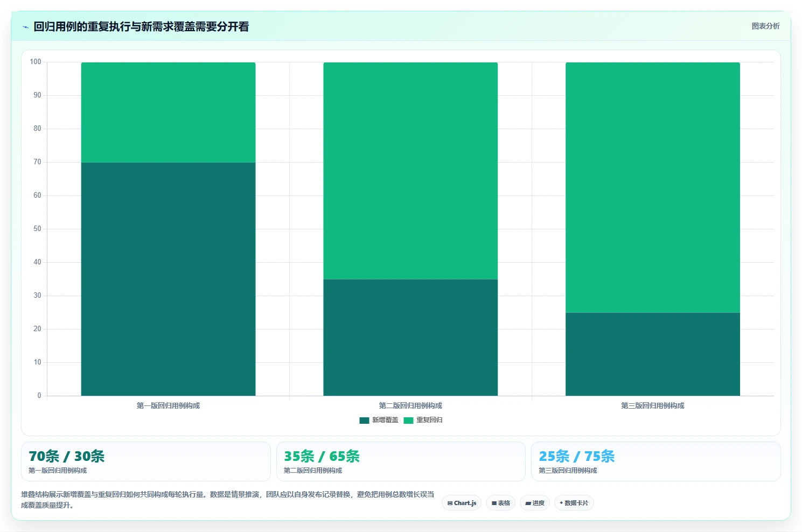The width and height of the screenshot is (802, 532).
Task: Select the 数据卡片 tag chip
Action: point(574,503)
